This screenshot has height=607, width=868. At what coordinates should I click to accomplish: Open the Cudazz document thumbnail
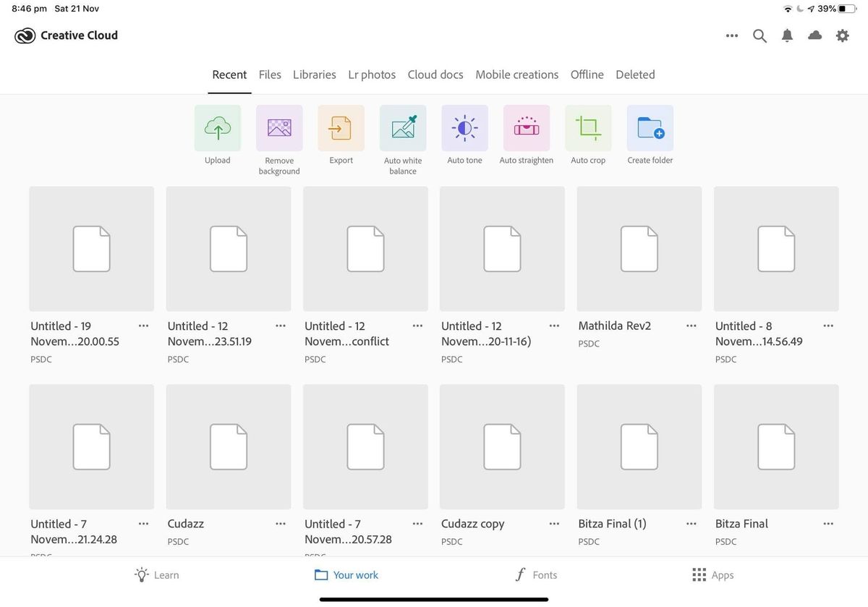(228, 446)
